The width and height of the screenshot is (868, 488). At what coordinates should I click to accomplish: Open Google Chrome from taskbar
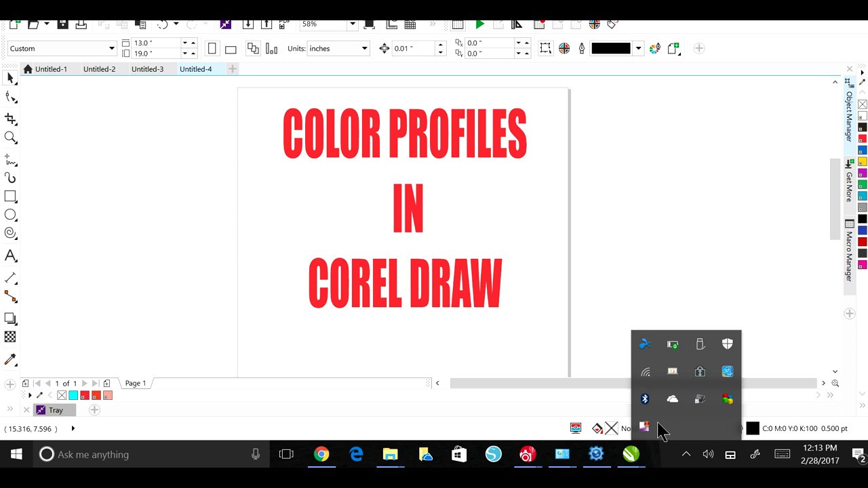click(321, 454)
